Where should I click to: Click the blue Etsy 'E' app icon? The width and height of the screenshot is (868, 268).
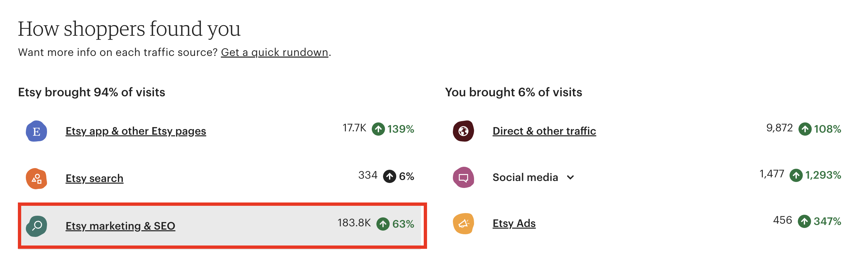36,131
